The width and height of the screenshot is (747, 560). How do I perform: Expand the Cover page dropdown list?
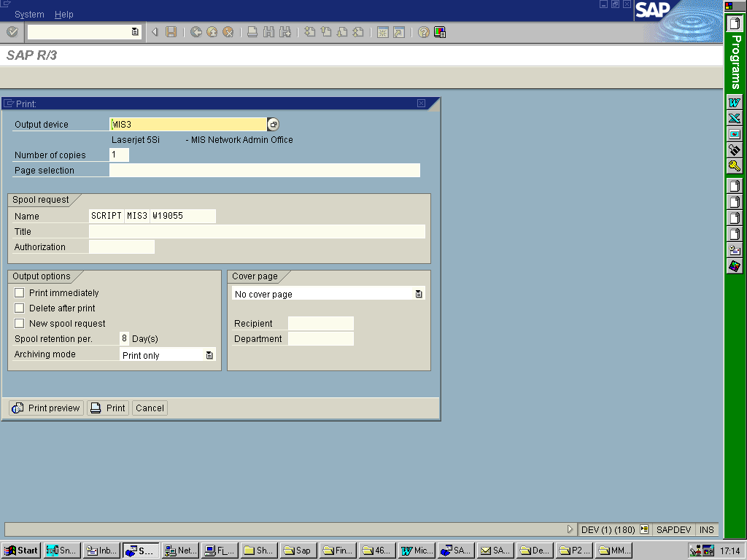[x=418, y=294]
